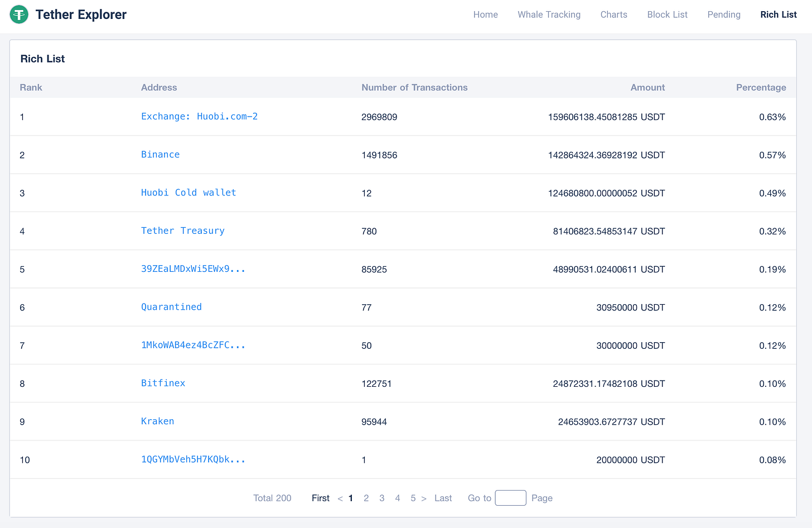The height and width of the screenshot is (528, 812).
Task: Open the Kraken address link
Action: (x=157, y=421)
